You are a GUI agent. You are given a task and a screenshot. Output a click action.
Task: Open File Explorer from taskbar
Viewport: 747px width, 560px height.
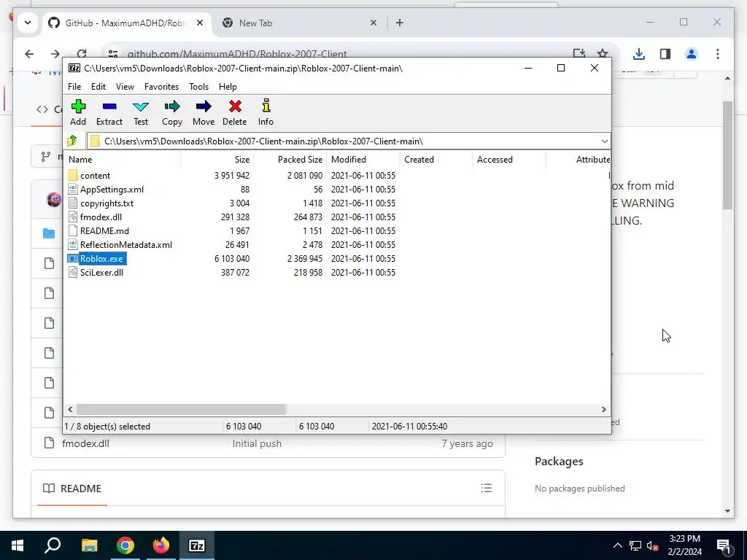pos(89,545)
